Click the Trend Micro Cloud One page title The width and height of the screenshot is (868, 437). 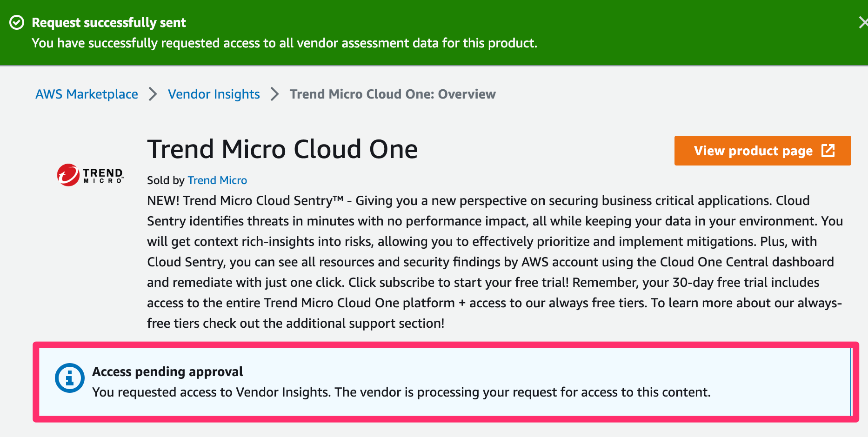(282, 149)
